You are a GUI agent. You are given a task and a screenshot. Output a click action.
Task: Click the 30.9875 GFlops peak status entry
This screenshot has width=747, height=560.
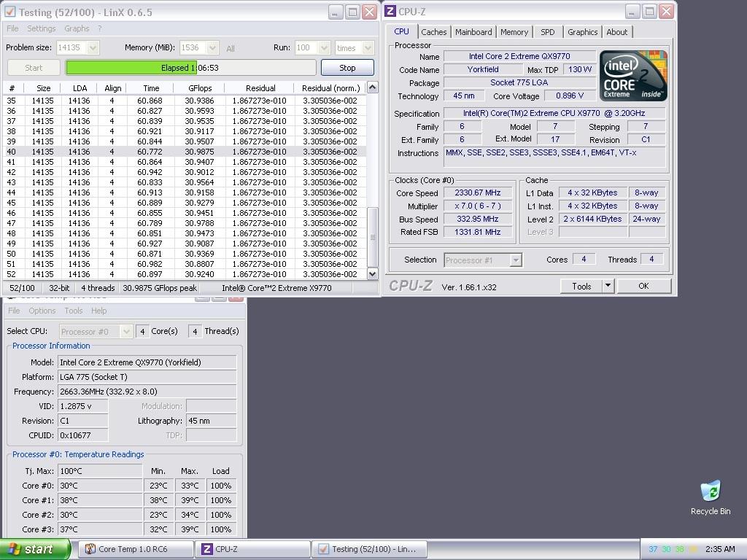[x=160, y=287]
